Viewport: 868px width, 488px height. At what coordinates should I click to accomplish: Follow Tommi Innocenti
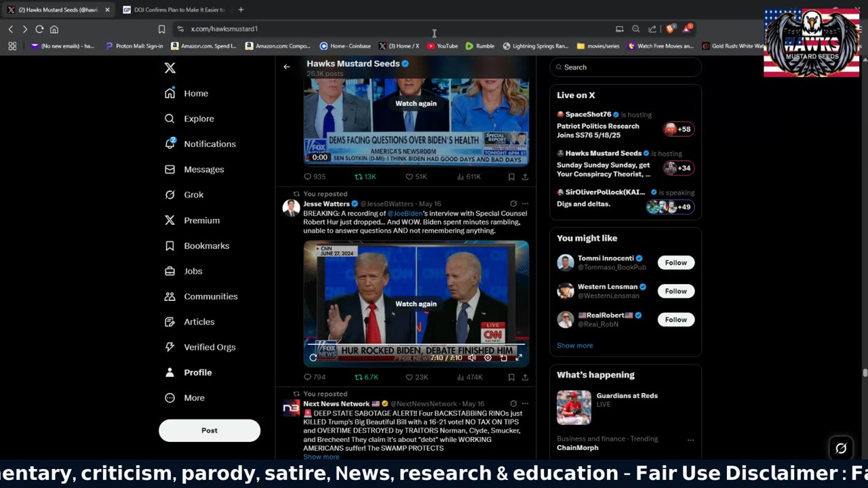[675, 262]
